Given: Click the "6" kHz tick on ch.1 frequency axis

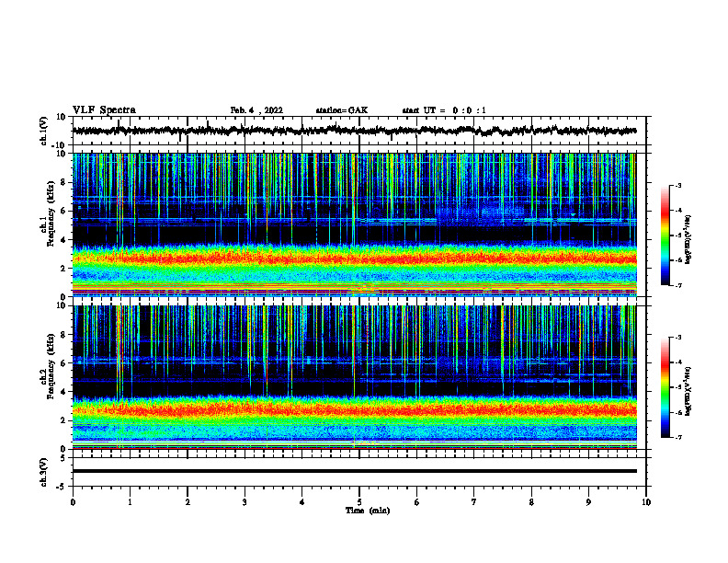Looking at the screenshot, I should 64,211.
